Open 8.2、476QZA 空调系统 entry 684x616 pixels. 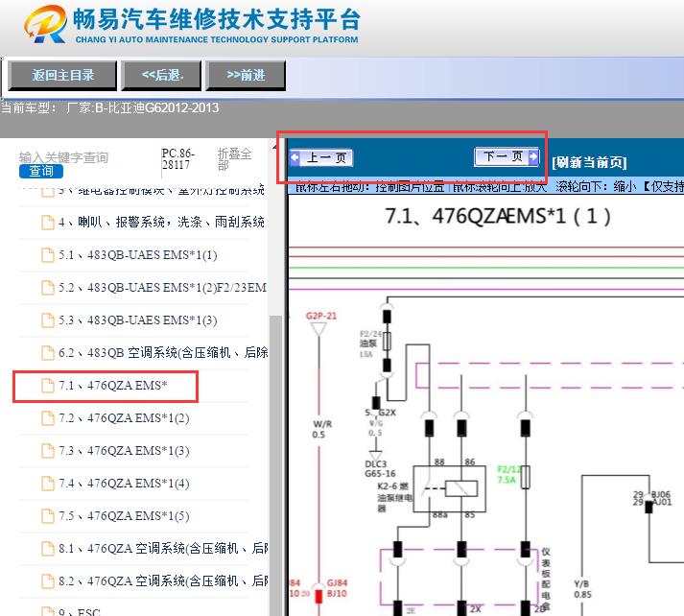coord(163,581)
